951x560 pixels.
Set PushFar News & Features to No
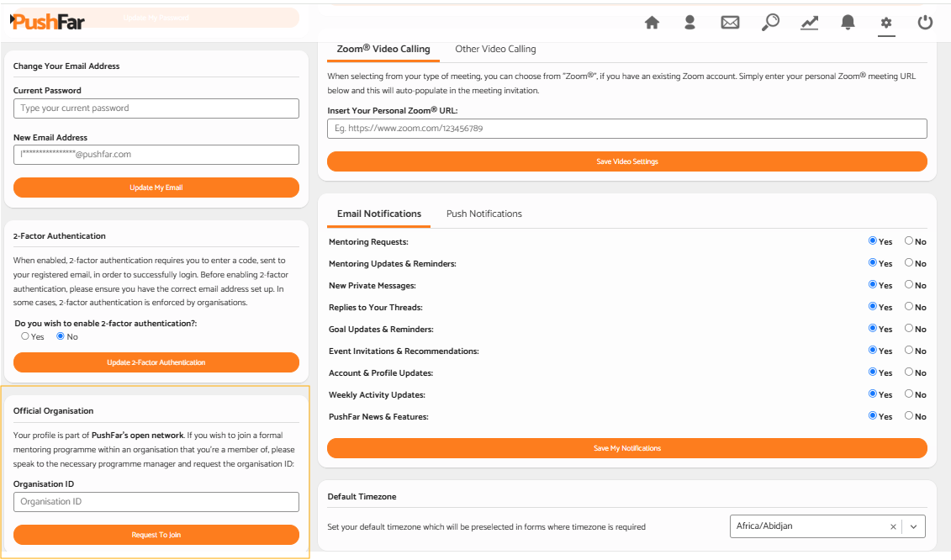[x=909, y=415]
